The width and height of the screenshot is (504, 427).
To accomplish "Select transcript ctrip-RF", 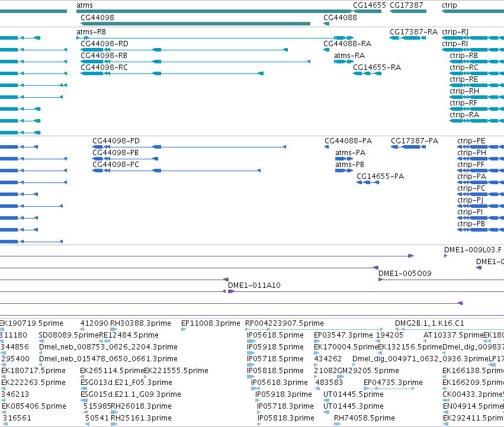I will [x=477, y=109].
